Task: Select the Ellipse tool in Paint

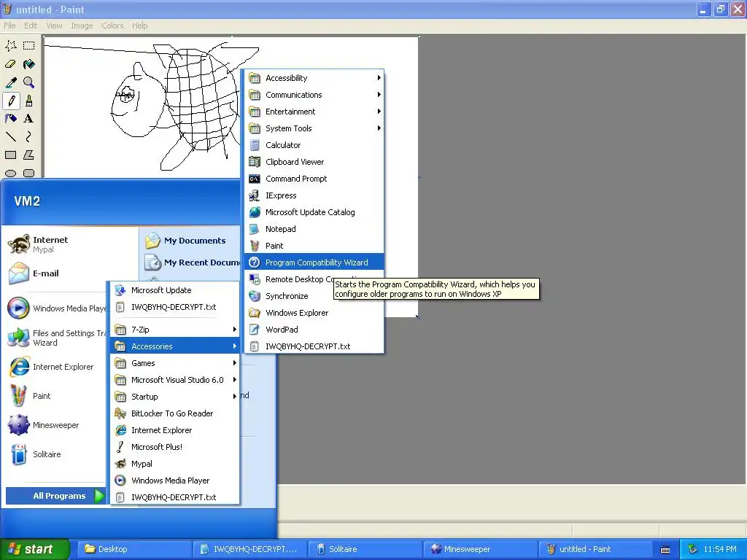Action: point(11,173)
